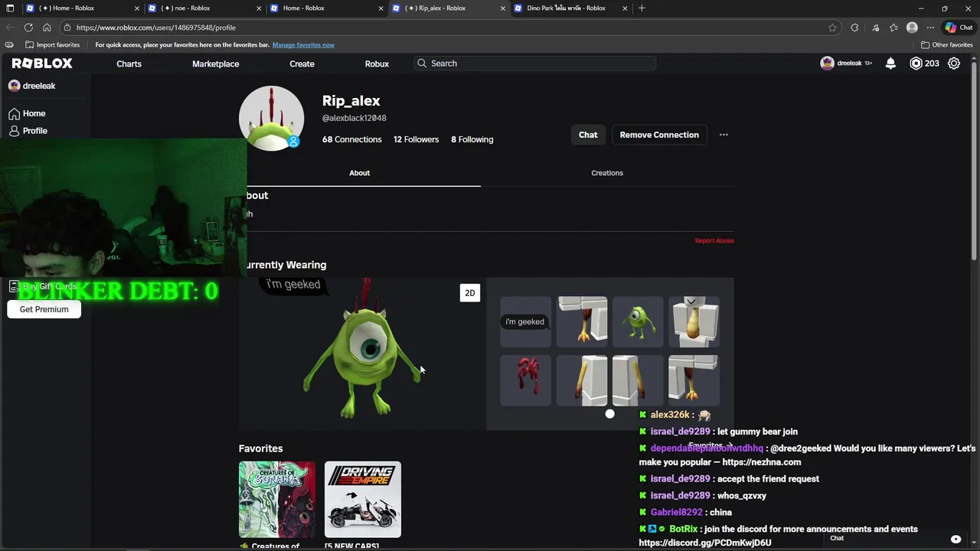The width and height of the screenshot is (980, 551).
Task: Open Marketplace in Roblox navigation
Action: tap(215, 64)
